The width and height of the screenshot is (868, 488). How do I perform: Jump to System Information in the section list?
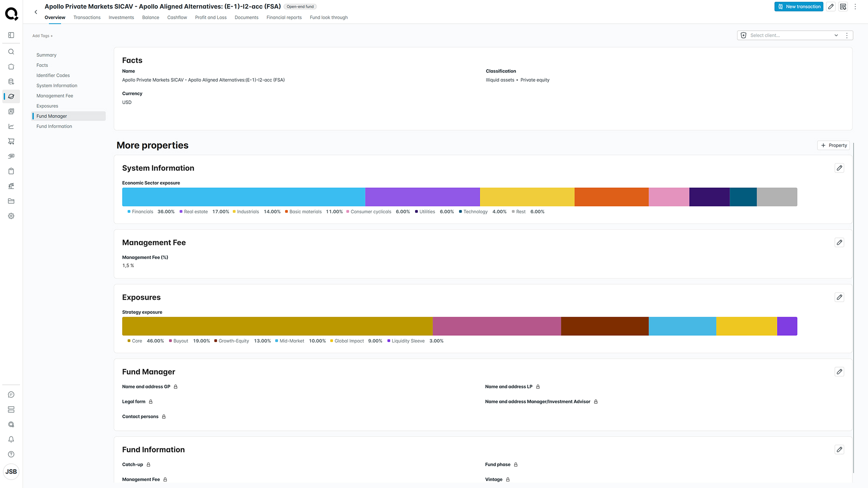click(x=57, y=86)
